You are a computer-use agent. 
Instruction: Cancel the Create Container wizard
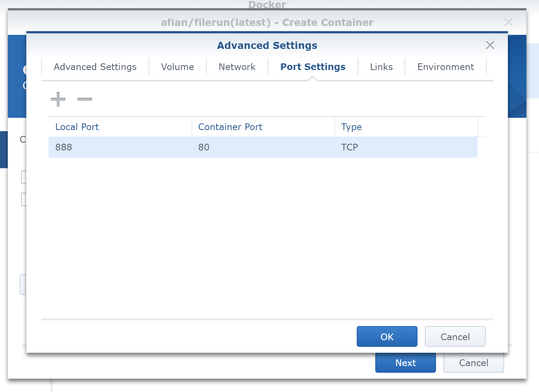[x=473, y=363]
